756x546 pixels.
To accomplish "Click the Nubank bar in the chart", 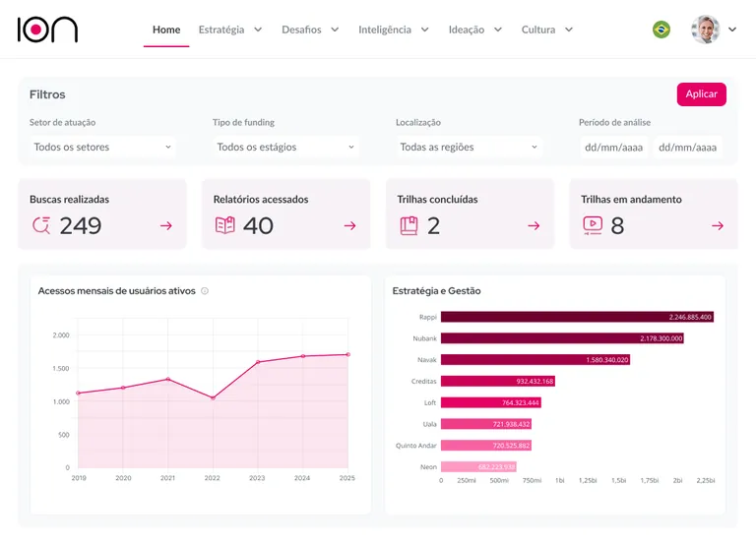I will 562,338.
